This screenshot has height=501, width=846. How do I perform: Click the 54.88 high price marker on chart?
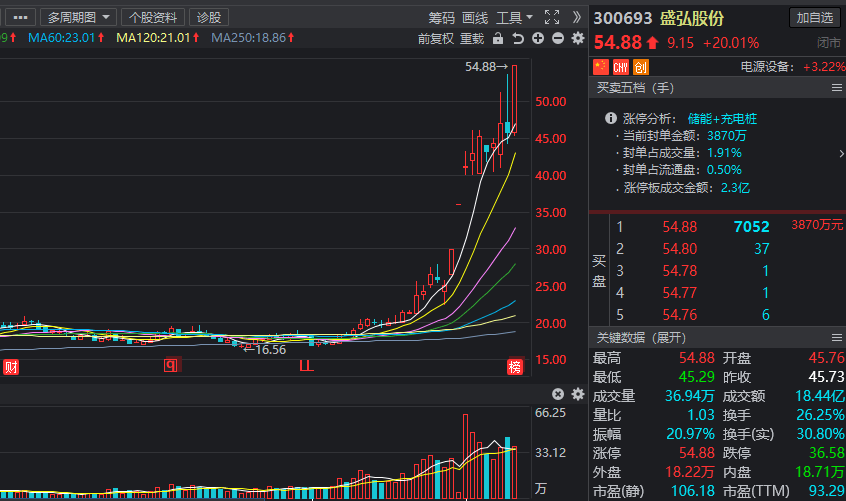pos(486,66)
